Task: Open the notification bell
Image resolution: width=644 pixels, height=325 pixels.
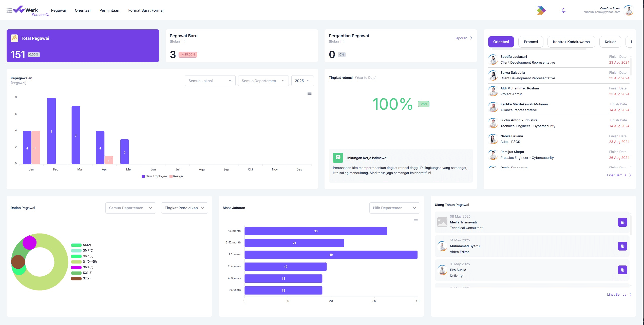Action: (x=563, y=10)
